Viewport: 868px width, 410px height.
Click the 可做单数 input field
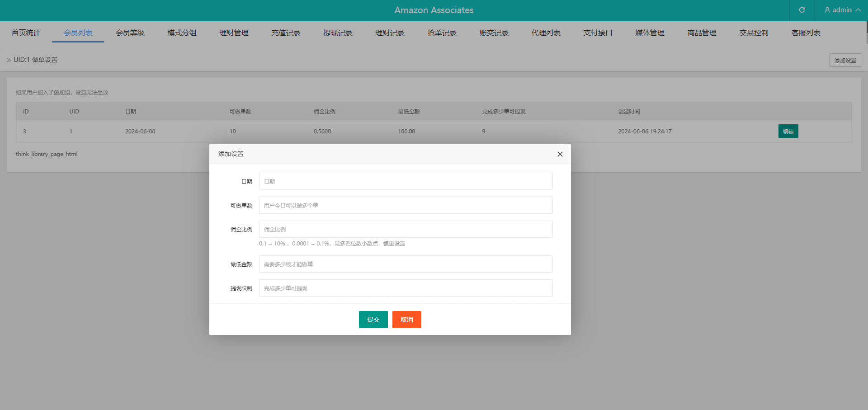click(x=406, y=205)
